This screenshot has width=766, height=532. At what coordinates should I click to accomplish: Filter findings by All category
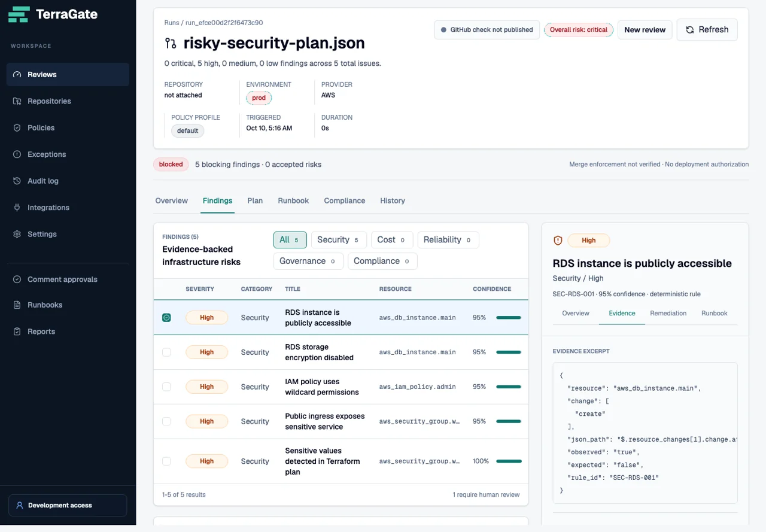click(290, 240)
